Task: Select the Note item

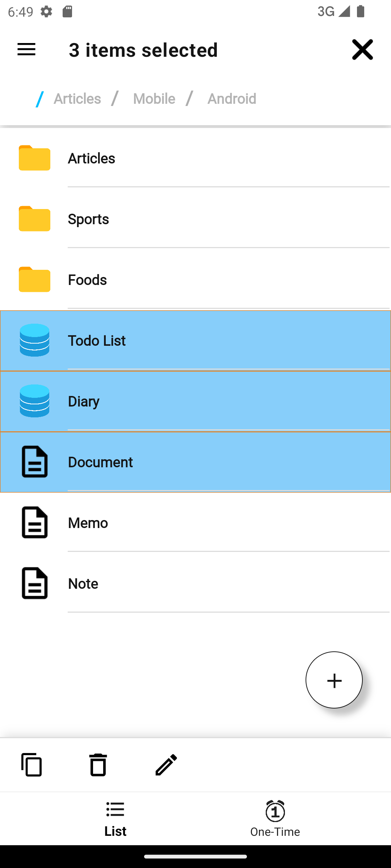Action: pyautogui.click(x=83, y=584)
